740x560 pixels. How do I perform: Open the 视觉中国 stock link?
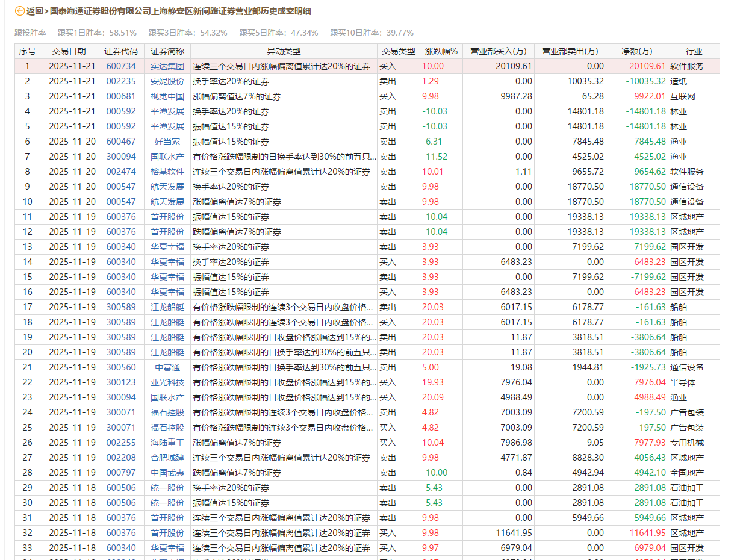(167, 96)
